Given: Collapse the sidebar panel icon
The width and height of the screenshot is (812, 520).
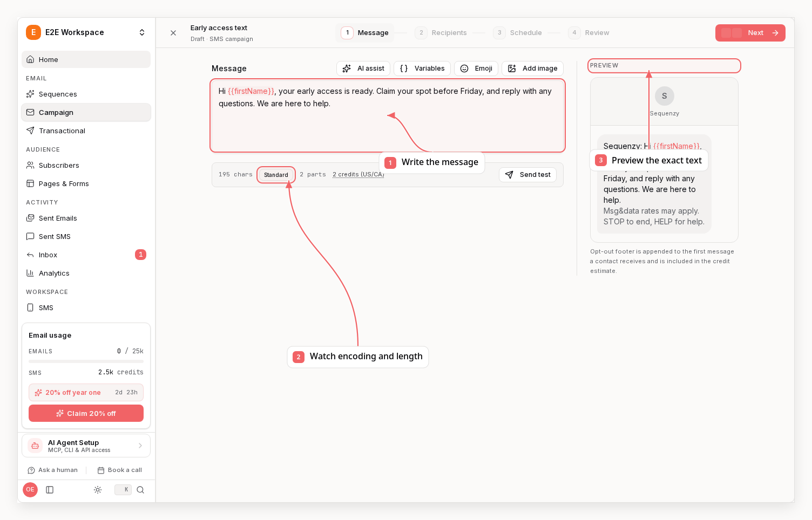Looking at the screenshot, I should click(50, 490).
